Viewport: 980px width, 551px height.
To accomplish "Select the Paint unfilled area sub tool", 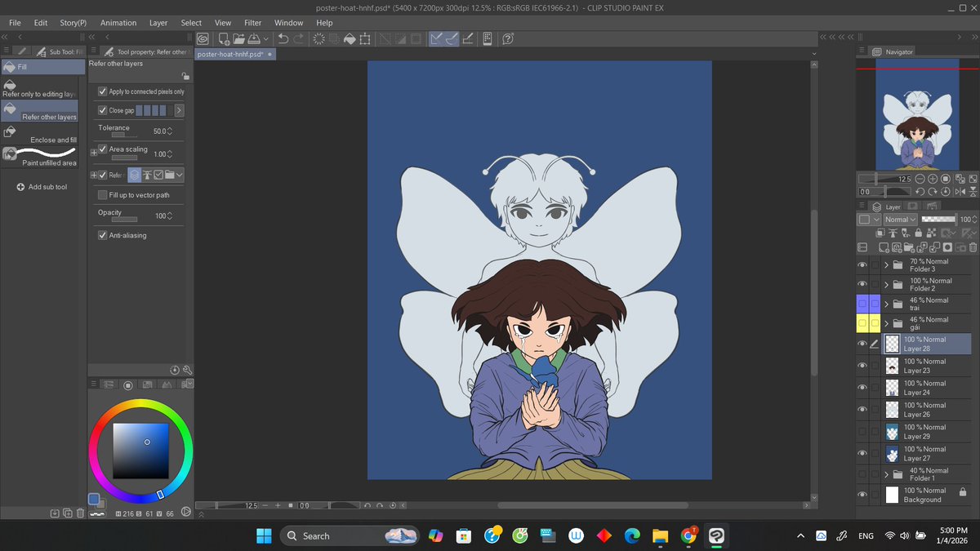I will [40, 155].
